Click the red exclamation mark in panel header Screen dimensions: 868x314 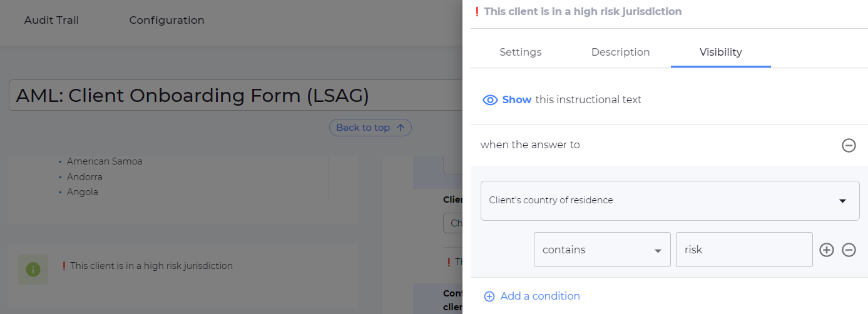(477, 11)
